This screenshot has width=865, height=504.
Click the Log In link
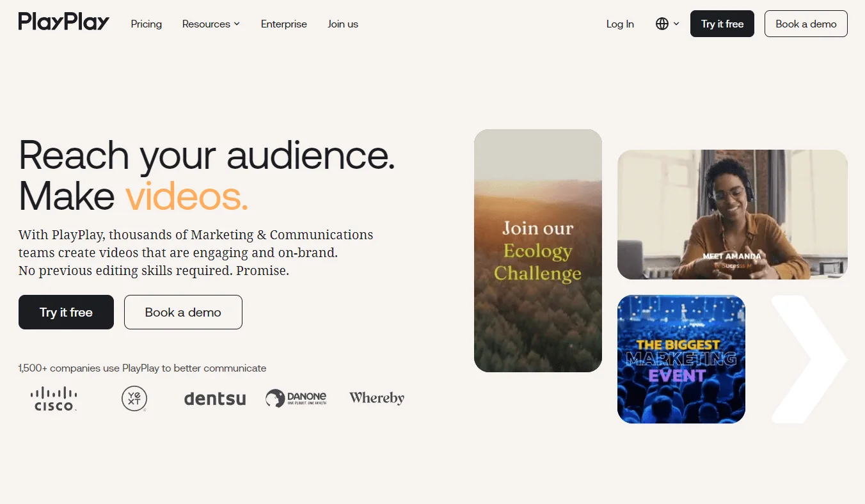[620, 24]
